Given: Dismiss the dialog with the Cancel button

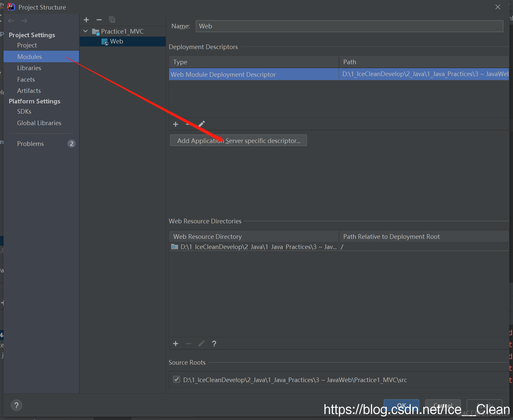Looking at the screenshot, I should (443, 406).
